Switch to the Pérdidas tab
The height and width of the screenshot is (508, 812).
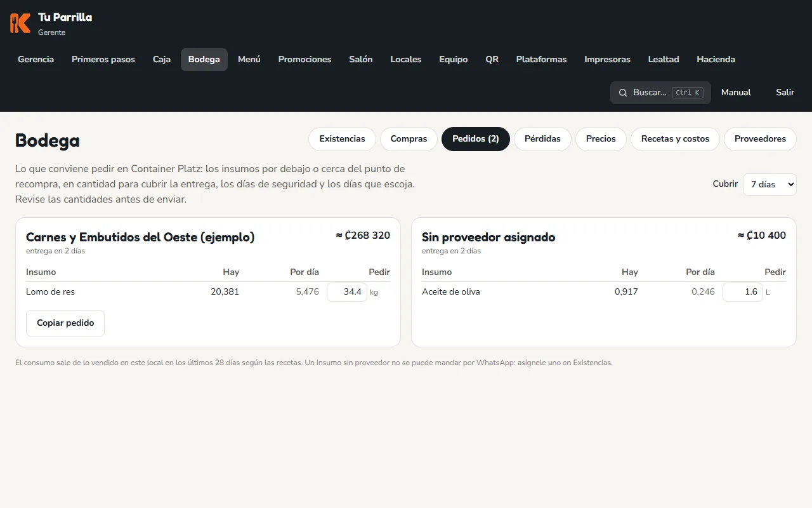pos(542,139)
